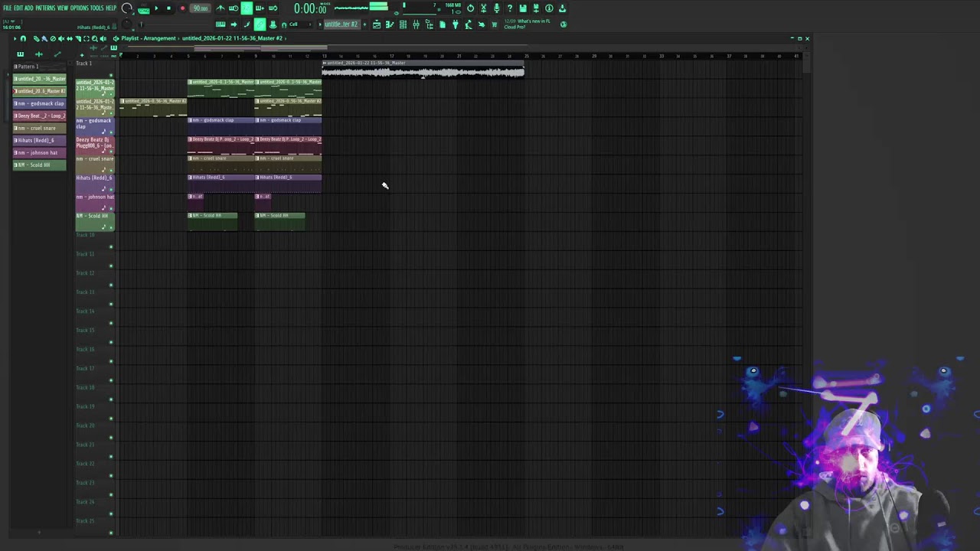Viewport: 980px width, 551px height.
Task: Open the shopping cart content library
Action: (494, 24)
